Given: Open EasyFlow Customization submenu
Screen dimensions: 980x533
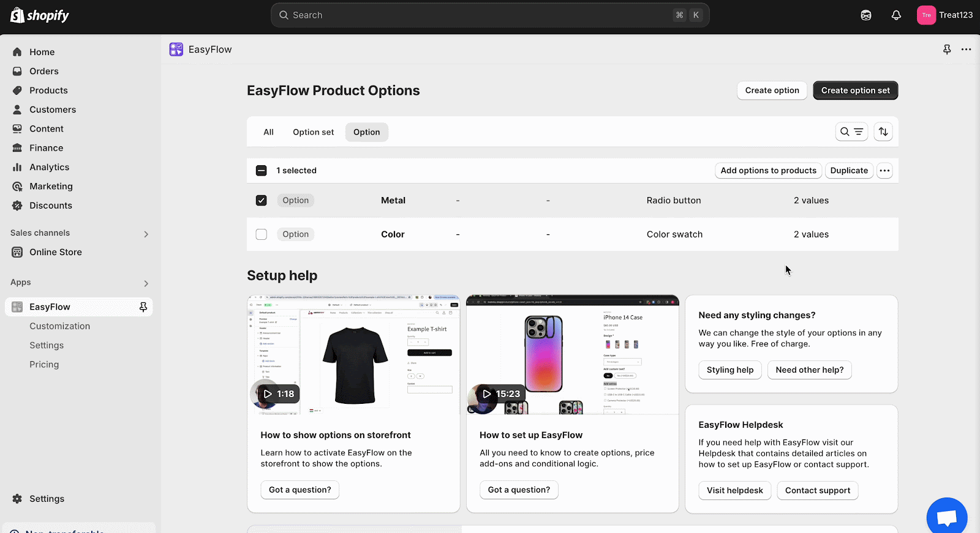Looking at the screenshot, I should [60, 326].
